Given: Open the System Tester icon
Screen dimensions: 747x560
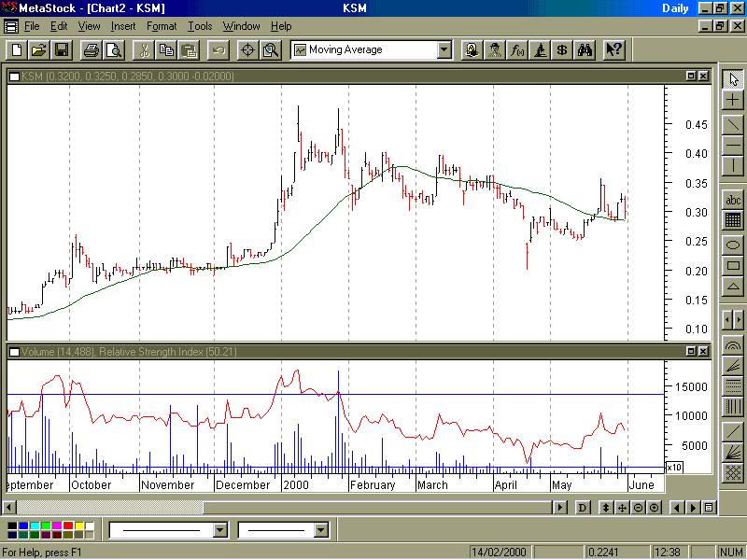Looking at the screenshot, I should point(540,49).
